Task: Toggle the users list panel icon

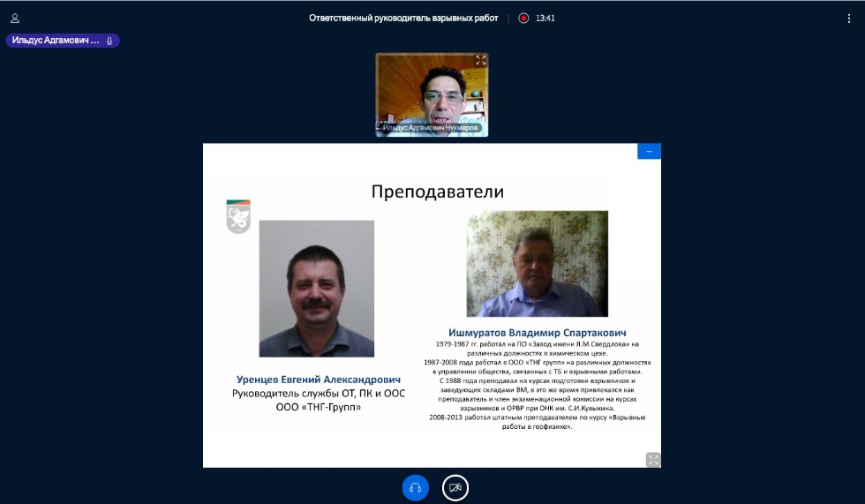Action: click(15, 18)
